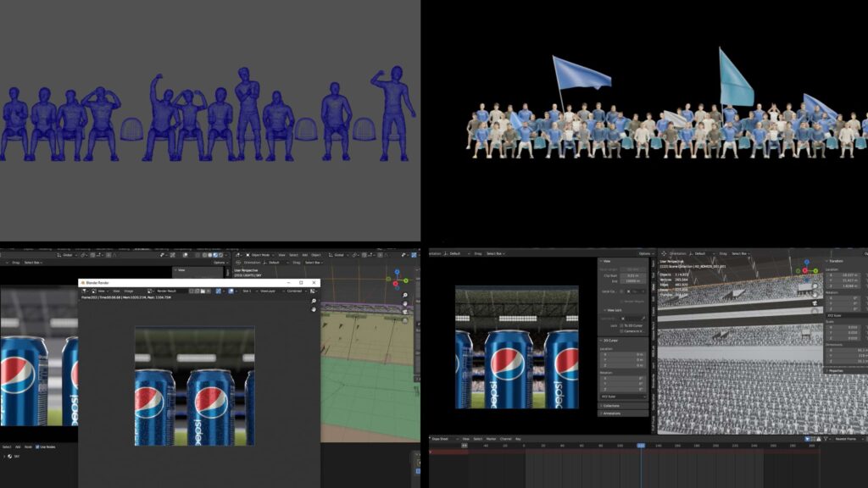Click the pan hand icon in Blender Render window
Viewport: 868px width, 488px height.
[314, 310]
